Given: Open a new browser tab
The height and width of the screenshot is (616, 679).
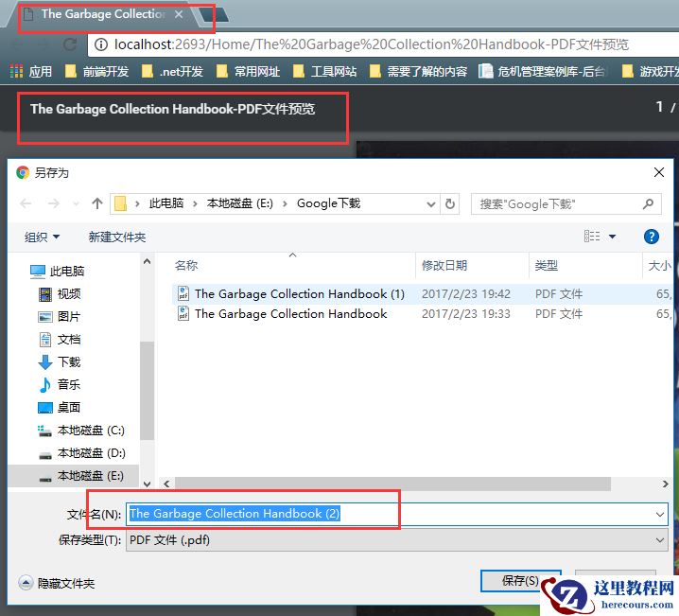Looking at the screenshot, I should [215, 14].
